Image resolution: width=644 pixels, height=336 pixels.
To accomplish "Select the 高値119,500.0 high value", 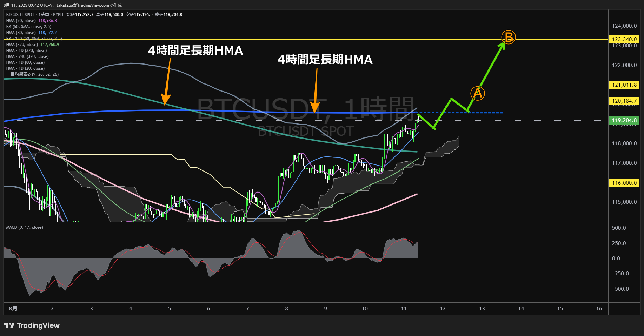I will pyautogui.click(x=109, y=15).
